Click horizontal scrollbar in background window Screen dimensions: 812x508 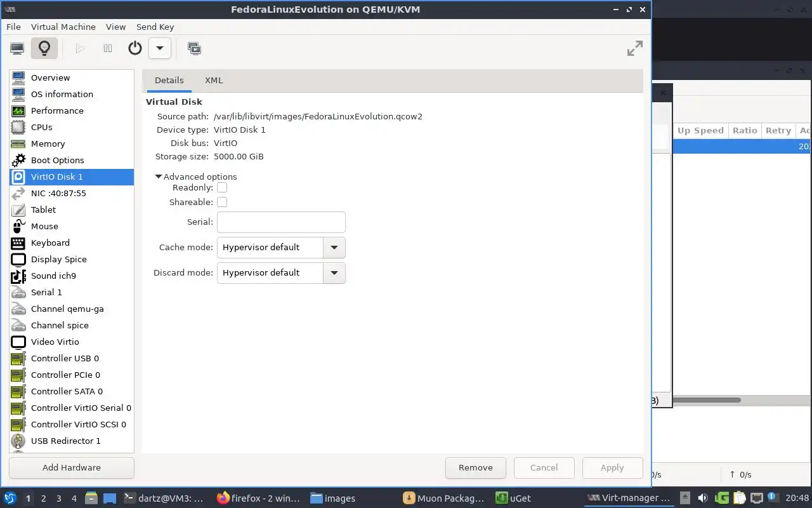coord(707,400)
